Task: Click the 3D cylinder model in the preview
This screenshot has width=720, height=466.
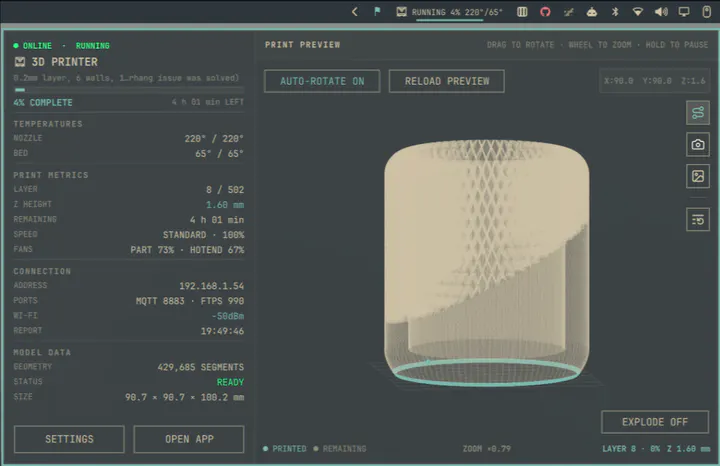Action: pos(487,262)
